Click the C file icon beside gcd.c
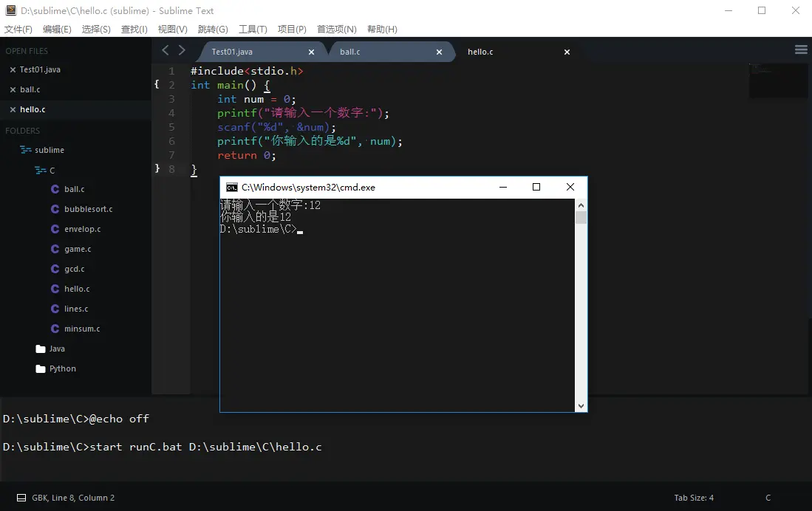812x511 pixels. [55, 270]
